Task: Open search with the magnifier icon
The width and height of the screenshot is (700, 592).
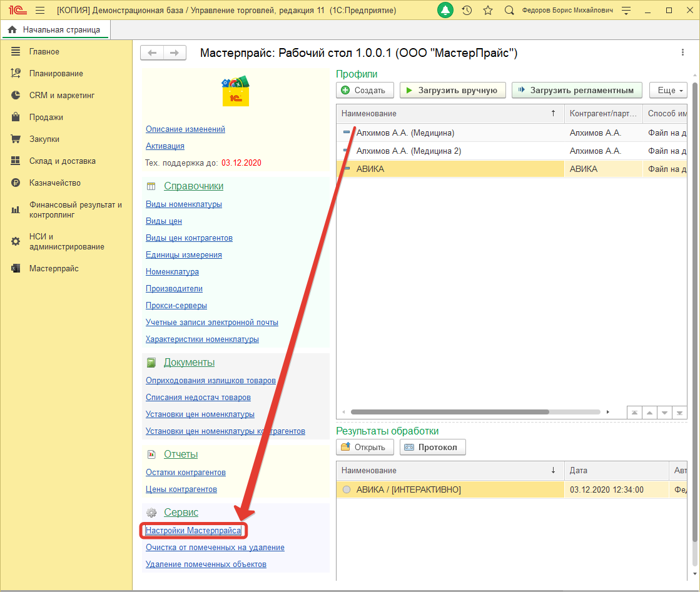Action: tap(509, 11)
